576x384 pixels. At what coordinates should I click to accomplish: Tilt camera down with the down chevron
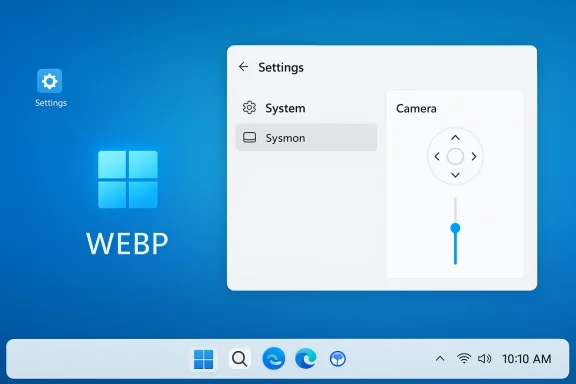pyautogui.click(x=455, y=175)
